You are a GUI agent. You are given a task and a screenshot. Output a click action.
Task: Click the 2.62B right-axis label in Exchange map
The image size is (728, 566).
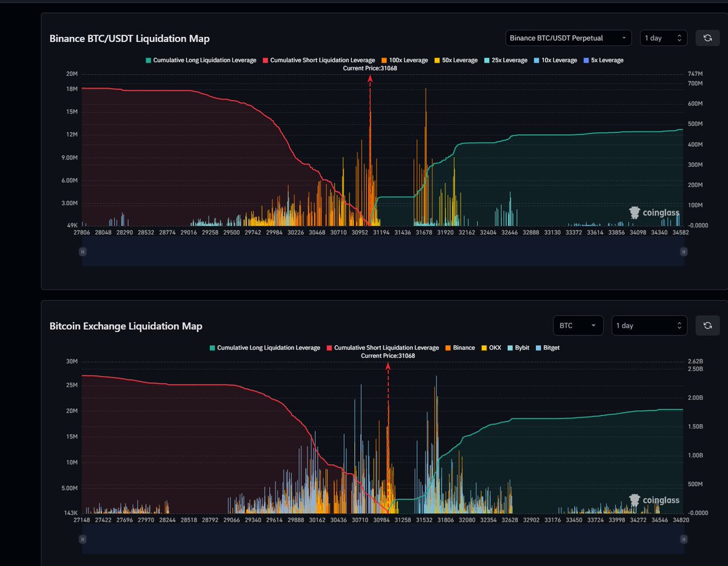pyautogui.click(x=695, y=362)
